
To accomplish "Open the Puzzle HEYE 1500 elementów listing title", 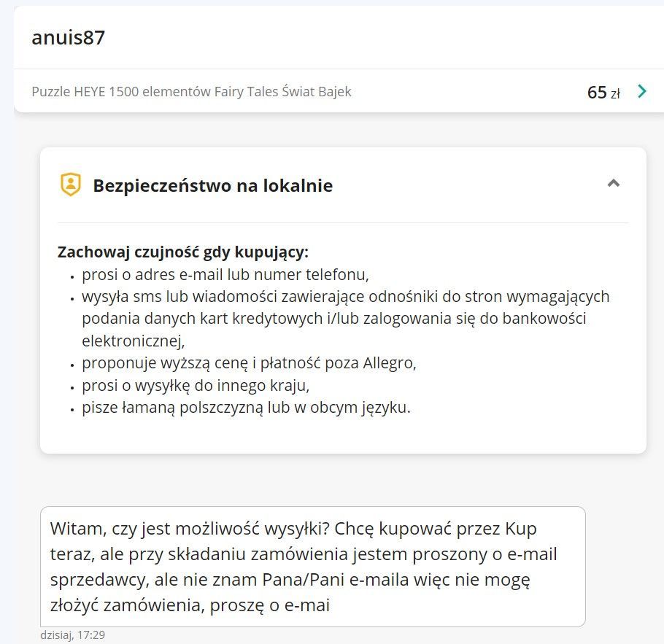I will pos(191,91).
